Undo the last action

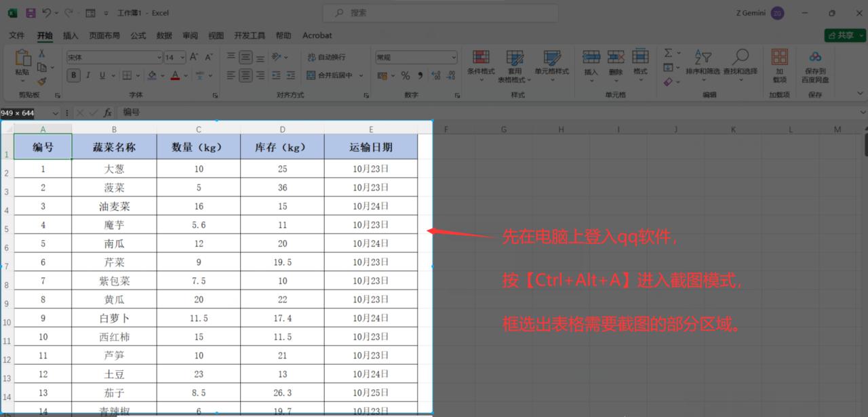point(47,13)
